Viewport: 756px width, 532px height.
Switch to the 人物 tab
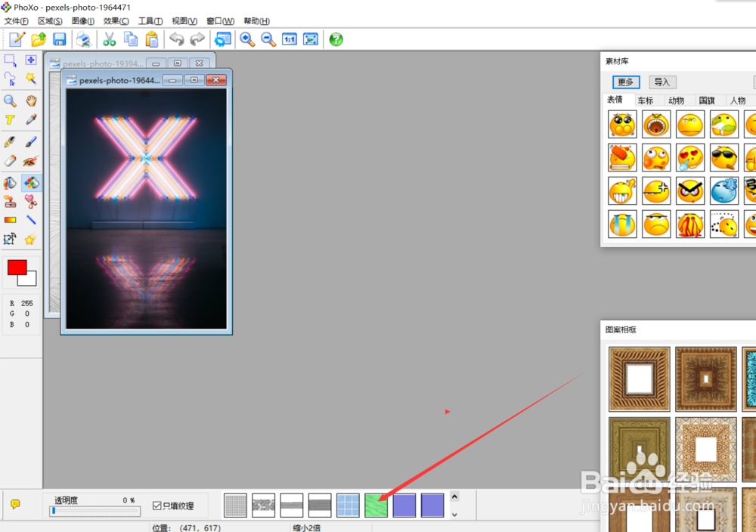coord(738,101)
